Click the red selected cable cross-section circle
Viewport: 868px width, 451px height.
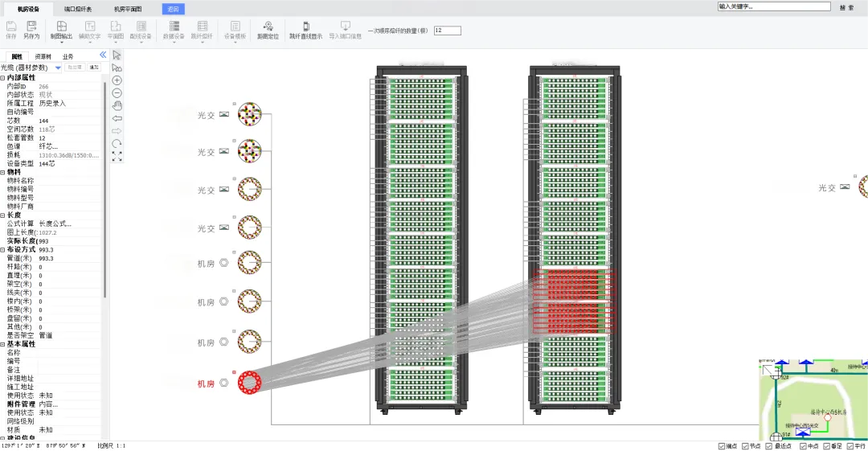coord(250,383)
